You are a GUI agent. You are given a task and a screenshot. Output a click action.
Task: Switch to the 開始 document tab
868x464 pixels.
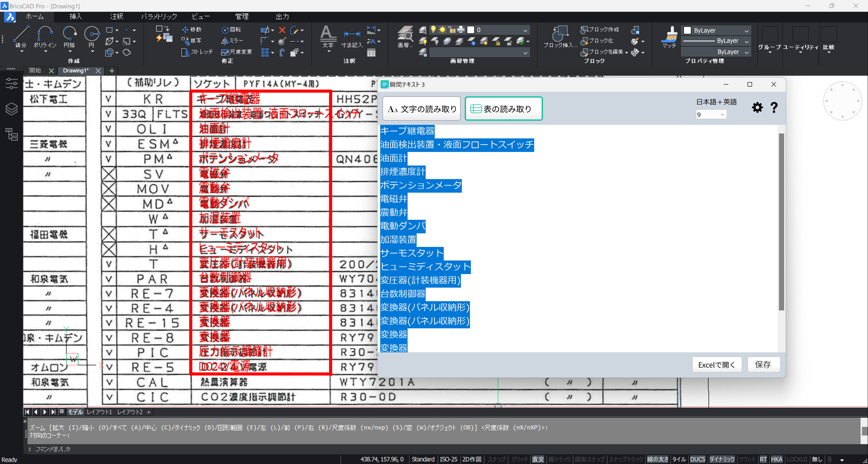(35, 70)
